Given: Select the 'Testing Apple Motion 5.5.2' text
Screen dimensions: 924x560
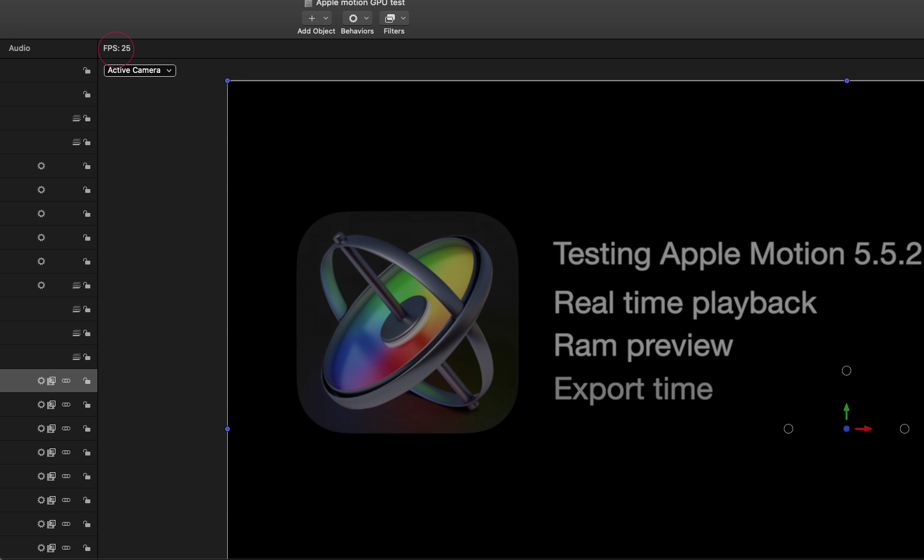Looking at the screenshot, I should pyautogui.click(x=738, y=254).
